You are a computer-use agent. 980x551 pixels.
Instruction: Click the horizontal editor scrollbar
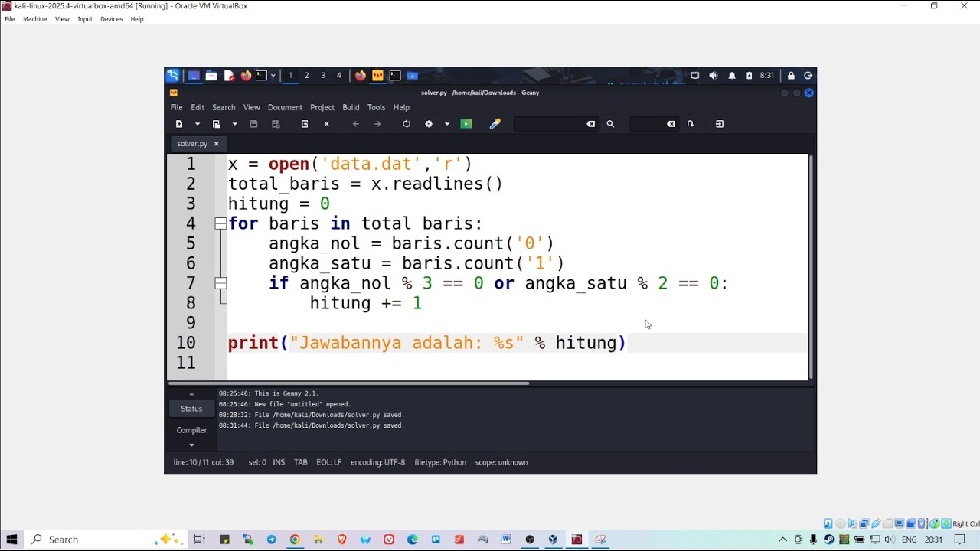click(348, 383)
